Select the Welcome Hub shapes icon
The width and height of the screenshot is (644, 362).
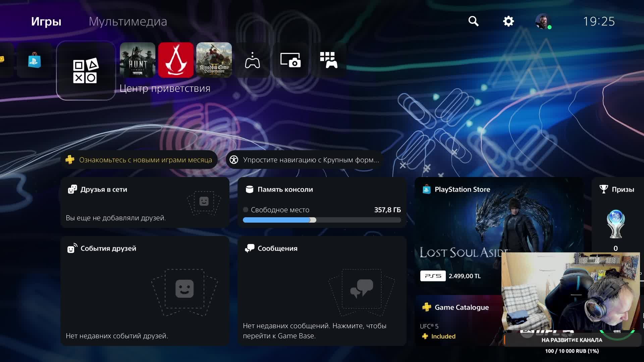86,71
